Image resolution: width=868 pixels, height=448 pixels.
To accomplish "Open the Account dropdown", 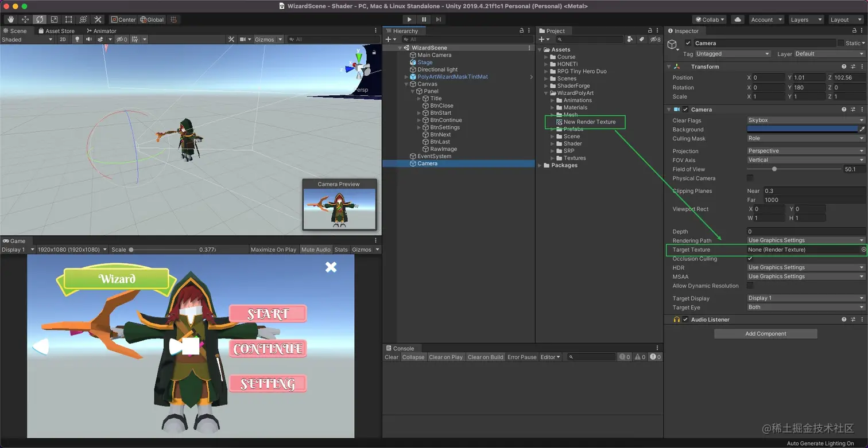I will coord(765,20).
